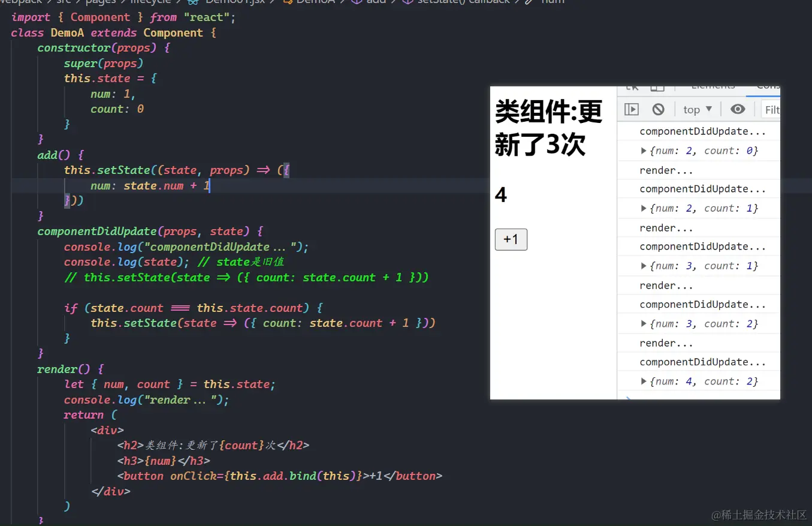Click the '<h3>{num}</h3>' line
Screen dimensions: 812x526
[164, 461]
